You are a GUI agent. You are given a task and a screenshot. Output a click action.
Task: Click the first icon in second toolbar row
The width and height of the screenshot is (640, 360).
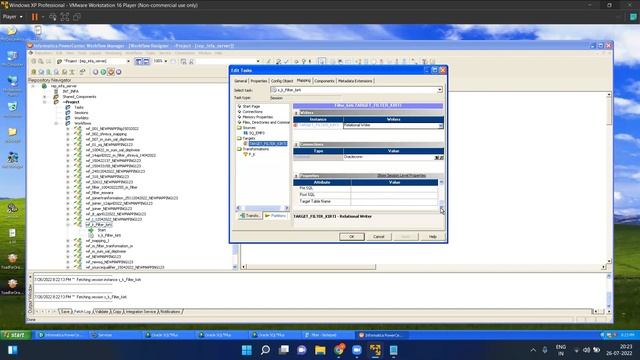tap(33, 72)
